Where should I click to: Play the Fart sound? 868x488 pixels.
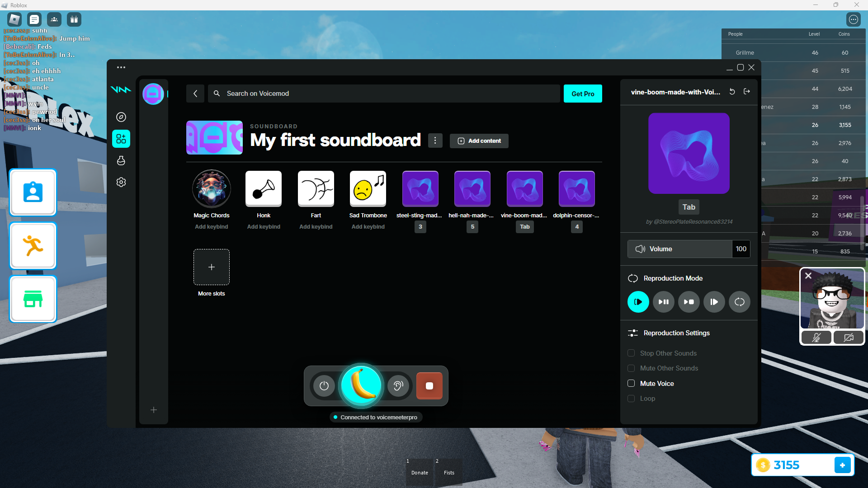316,189
